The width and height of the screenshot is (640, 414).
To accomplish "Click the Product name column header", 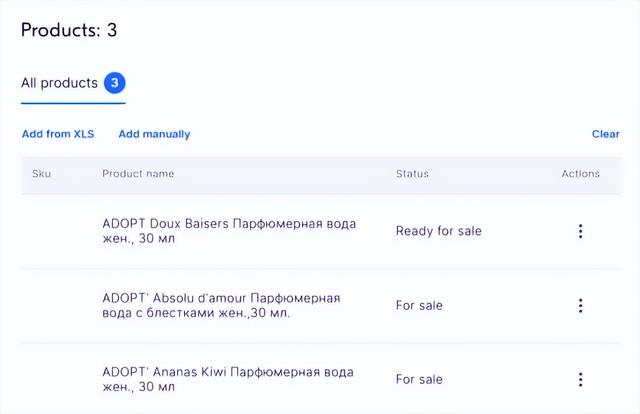I will click(138, 174).
